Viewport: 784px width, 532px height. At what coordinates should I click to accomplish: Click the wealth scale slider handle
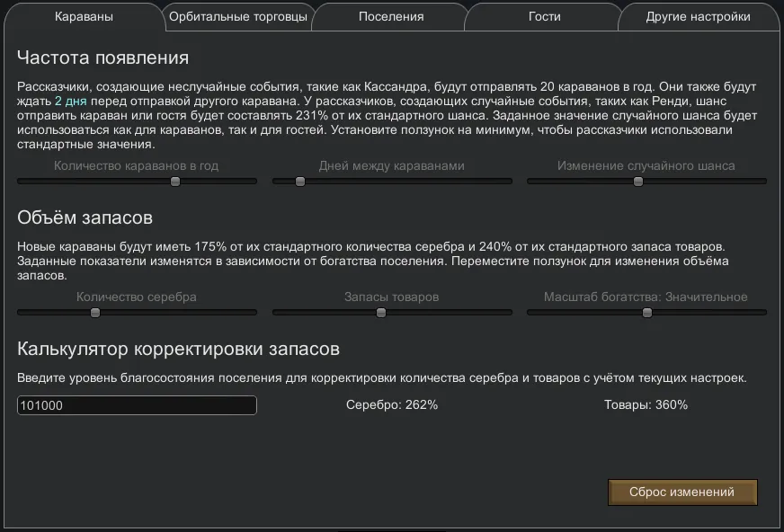(647, 313)
